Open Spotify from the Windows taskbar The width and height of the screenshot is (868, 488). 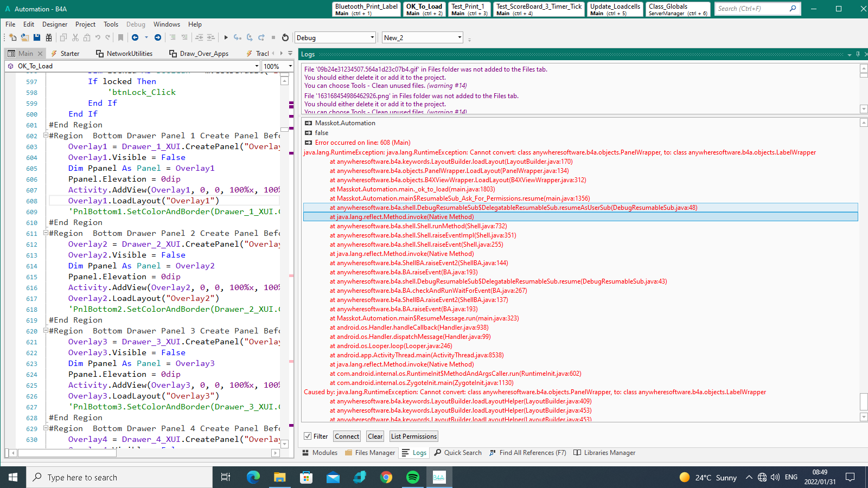(x=413, y=477)
